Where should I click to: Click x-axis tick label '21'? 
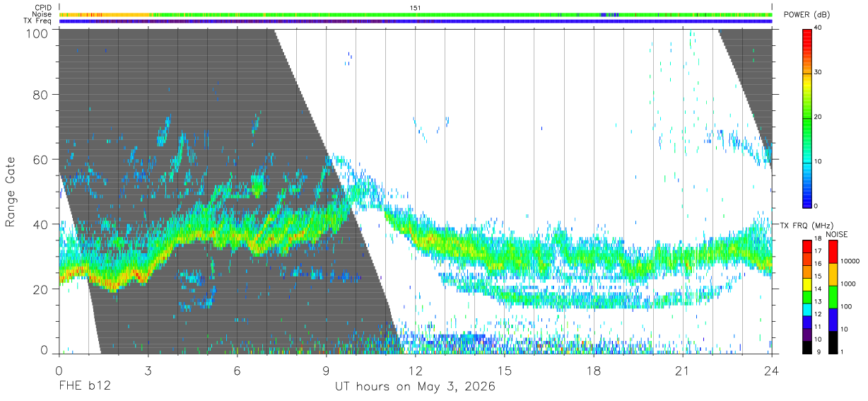(x=683, y=371)
